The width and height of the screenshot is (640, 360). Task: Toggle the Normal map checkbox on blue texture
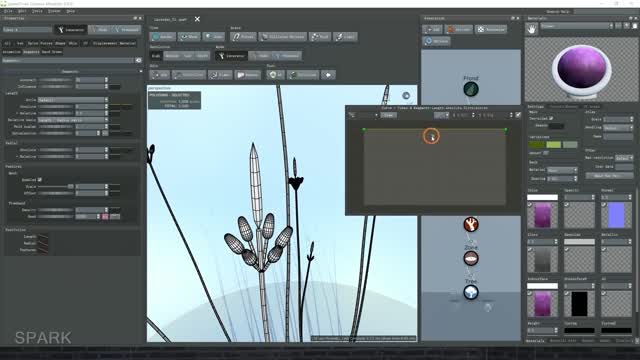(604, 205)
